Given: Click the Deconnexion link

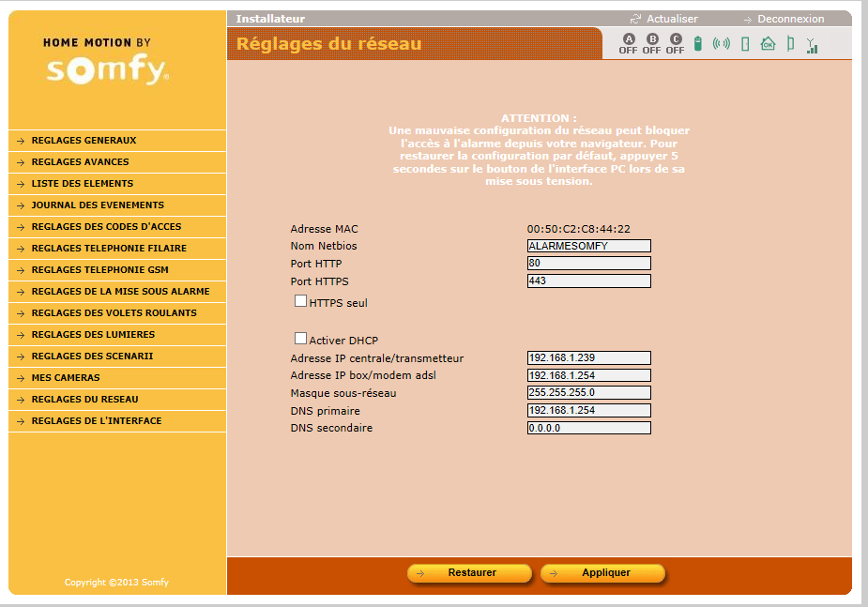Looking at the screenshot, I should tap(790, 19).
